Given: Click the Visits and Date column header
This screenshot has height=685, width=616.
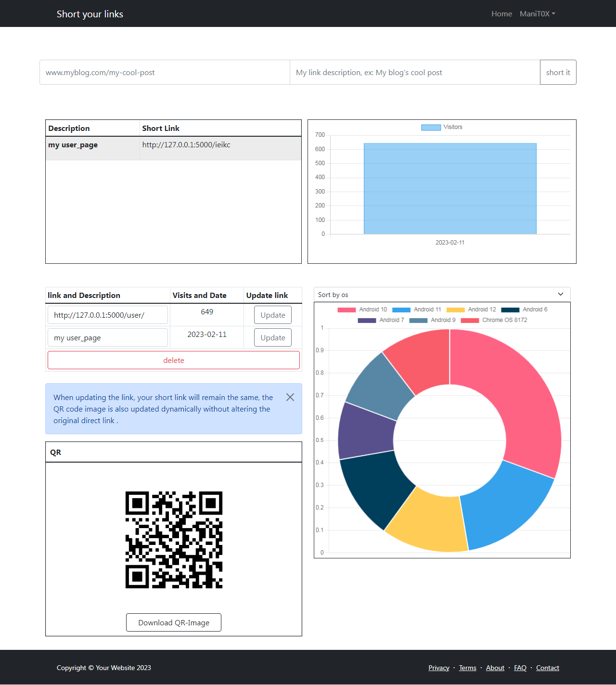Looking at the screenshot, I should (207, 295).
